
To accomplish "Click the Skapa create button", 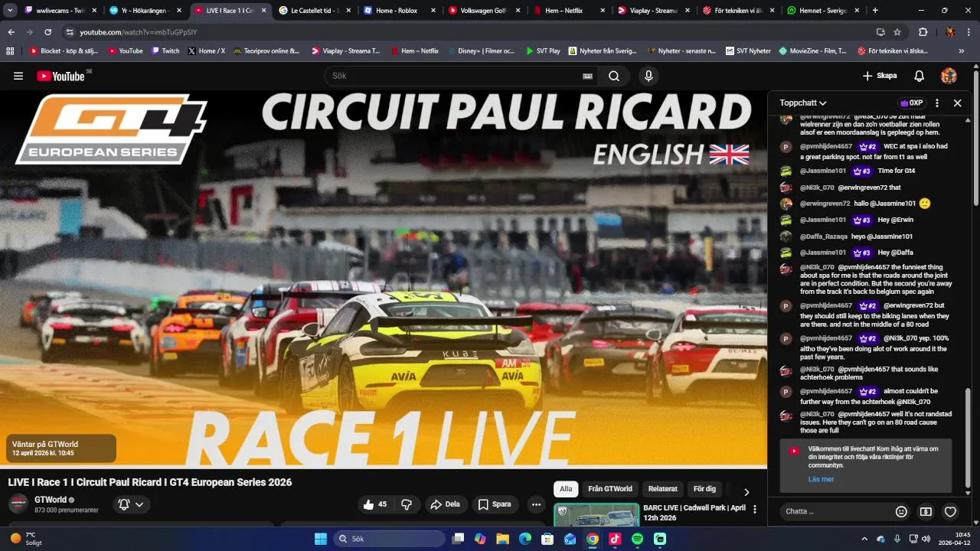I will pos(879,76).
